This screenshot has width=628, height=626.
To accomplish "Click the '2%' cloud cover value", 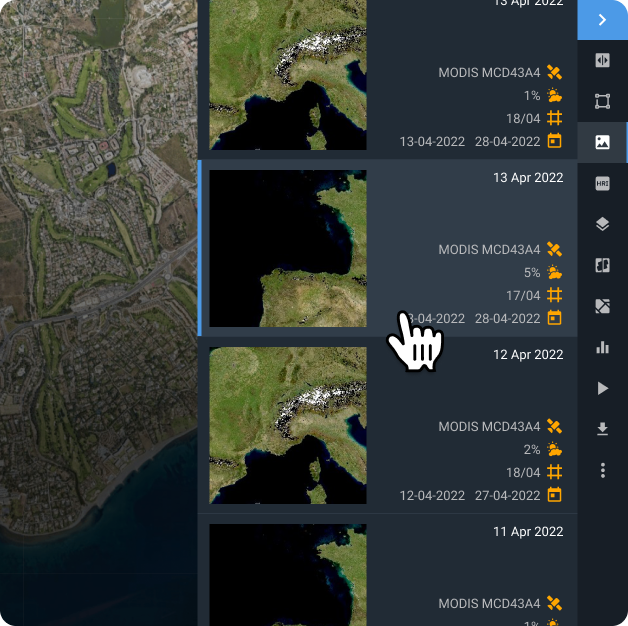I will point(532,450).
